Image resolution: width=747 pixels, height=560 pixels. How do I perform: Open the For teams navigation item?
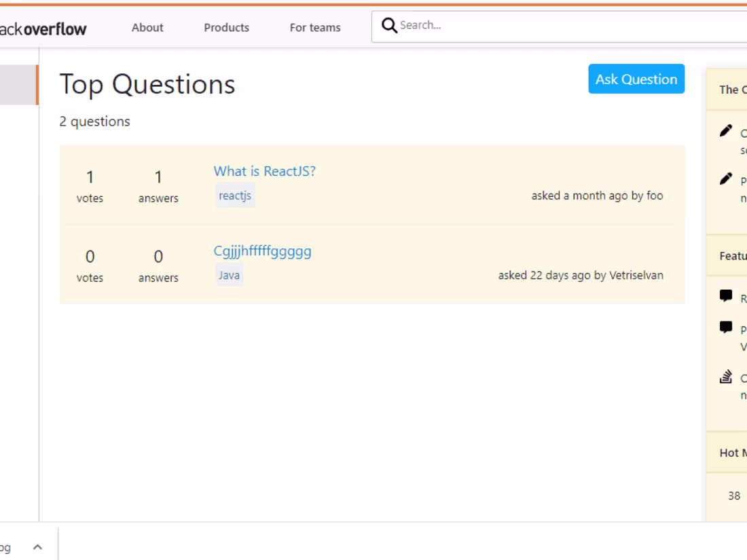[315, 28]
